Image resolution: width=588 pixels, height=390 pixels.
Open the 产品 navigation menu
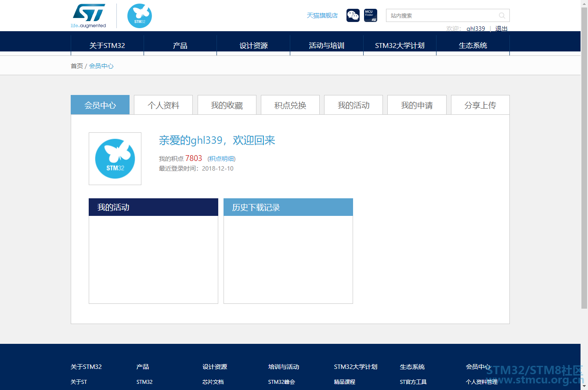point(180,45)
